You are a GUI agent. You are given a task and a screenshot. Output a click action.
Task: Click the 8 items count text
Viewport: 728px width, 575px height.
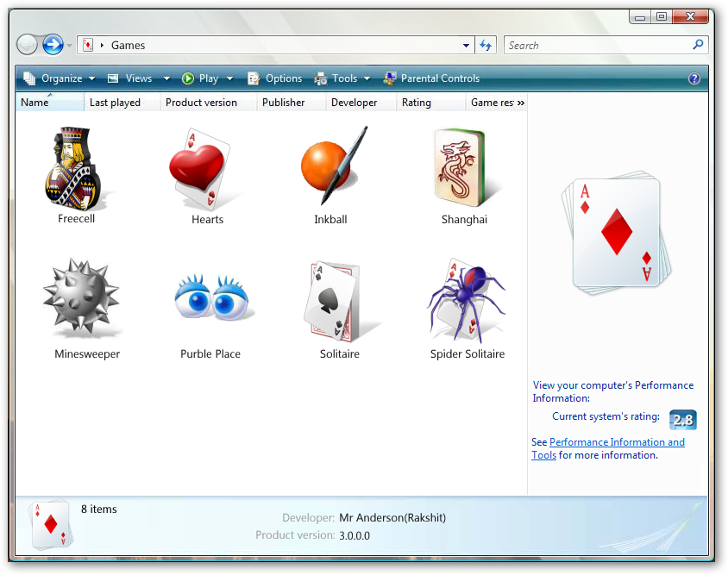99,509
